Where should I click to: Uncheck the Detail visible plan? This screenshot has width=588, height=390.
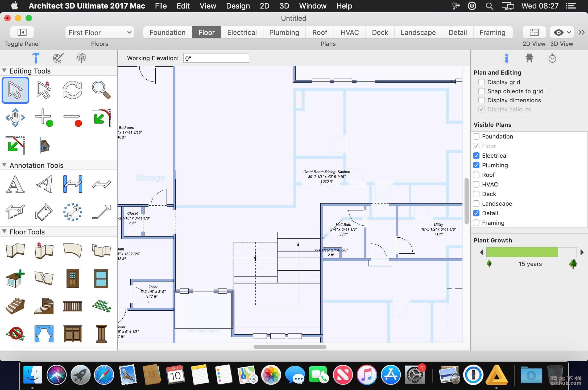tap(476, 213)
